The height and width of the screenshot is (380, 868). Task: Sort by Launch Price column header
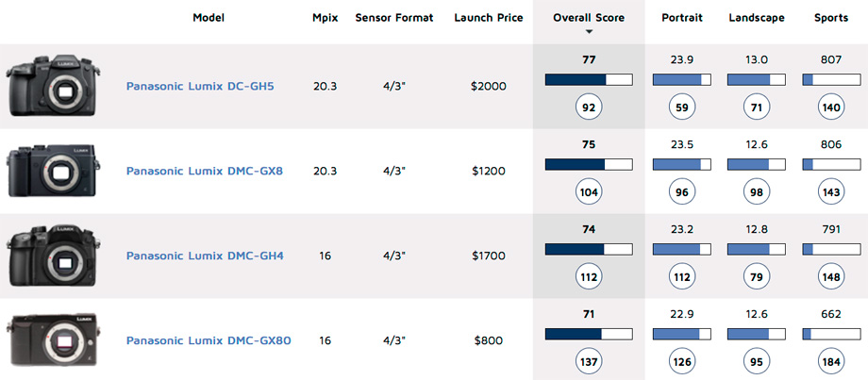[x=488, y=18]
